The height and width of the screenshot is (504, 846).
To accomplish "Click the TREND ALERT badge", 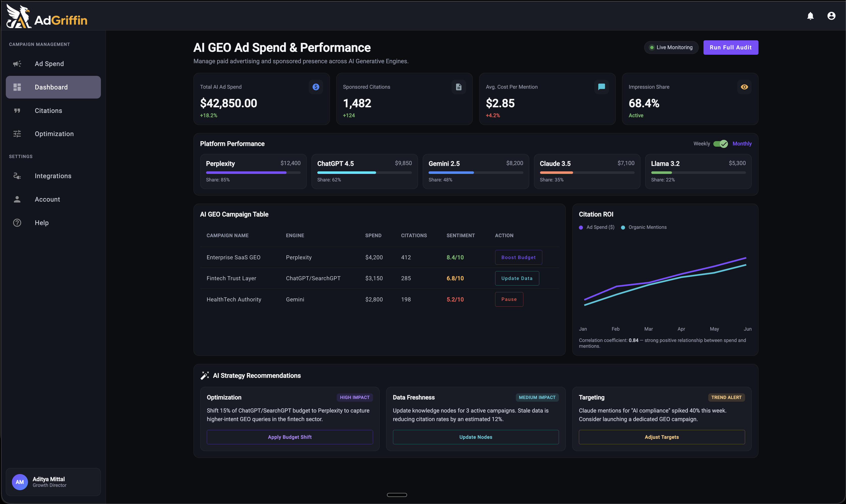I will coord(726,397).
